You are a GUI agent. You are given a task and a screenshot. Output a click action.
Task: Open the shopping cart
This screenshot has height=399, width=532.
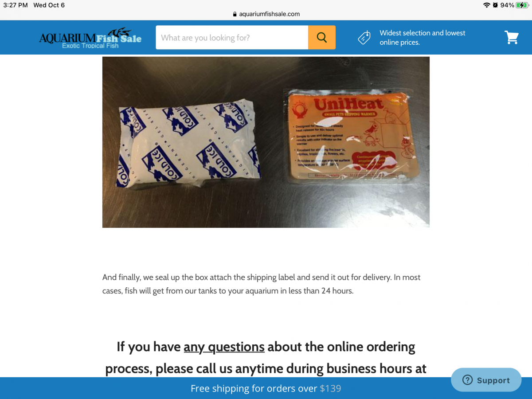click(x=512, y=37)
